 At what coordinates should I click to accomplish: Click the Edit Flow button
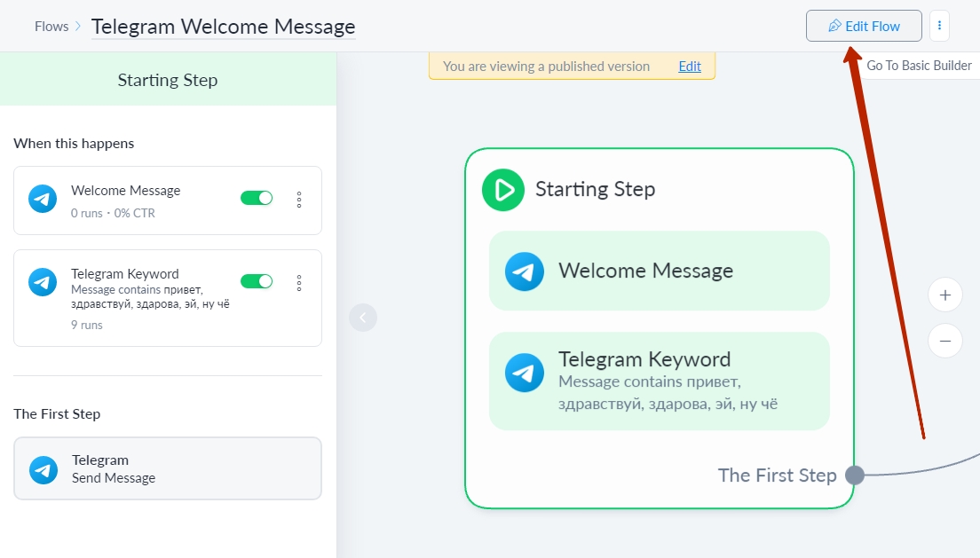point(864,27)
